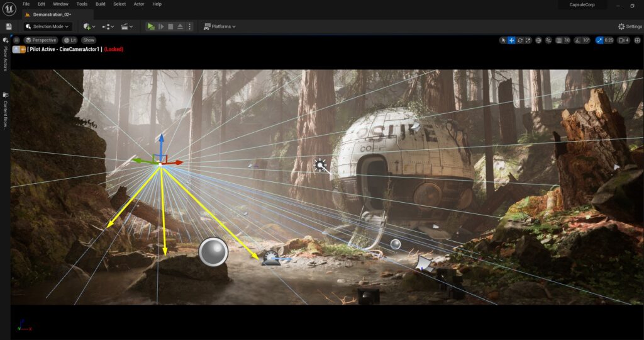The image size is (644, 340).
Task: Save the current level with disk icon
Action: (9, 26)
